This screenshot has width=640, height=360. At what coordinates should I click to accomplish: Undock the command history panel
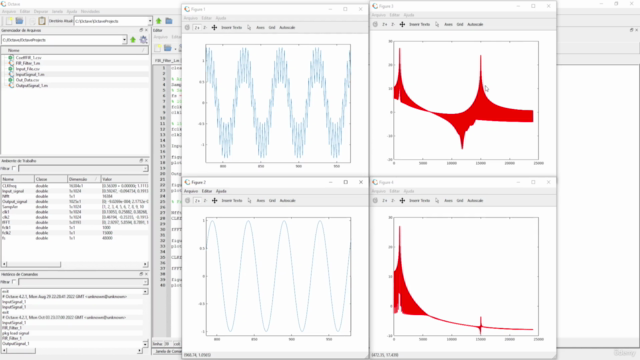[x=141, y=274]
